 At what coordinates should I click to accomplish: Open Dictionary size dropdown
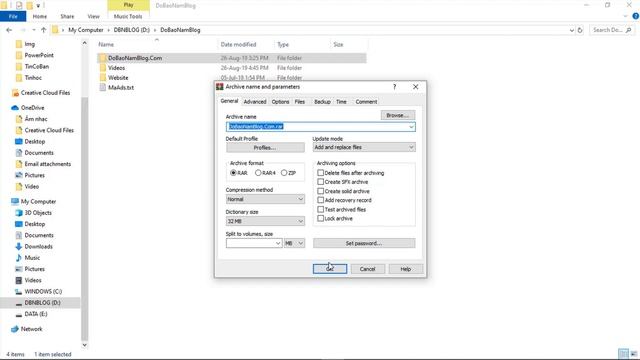pos(265,221)
